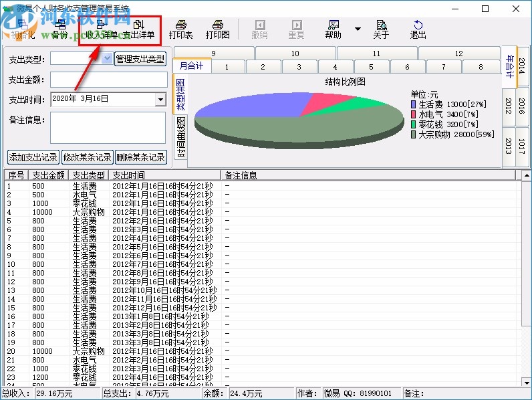Click the 支出时间 column header
Viewport: 532px width, 400px height.
click(165, 175)
